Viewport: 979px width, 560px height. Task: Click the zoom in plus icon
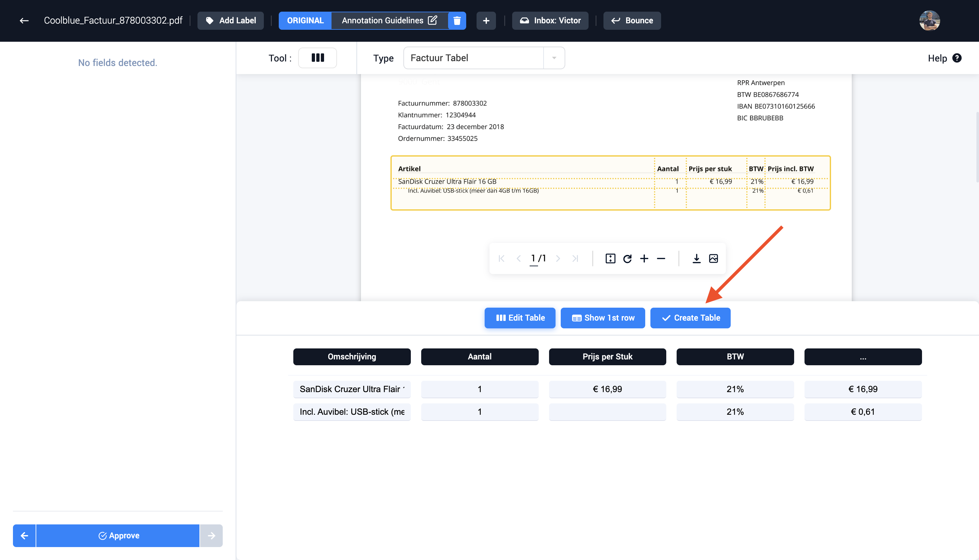[644, 258]
